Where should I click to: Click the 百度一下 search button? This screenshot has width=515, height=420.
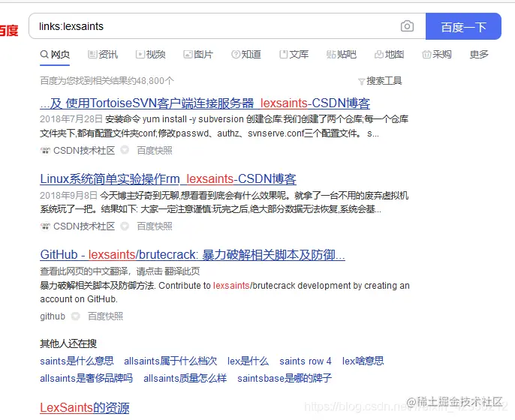(463, 26)
